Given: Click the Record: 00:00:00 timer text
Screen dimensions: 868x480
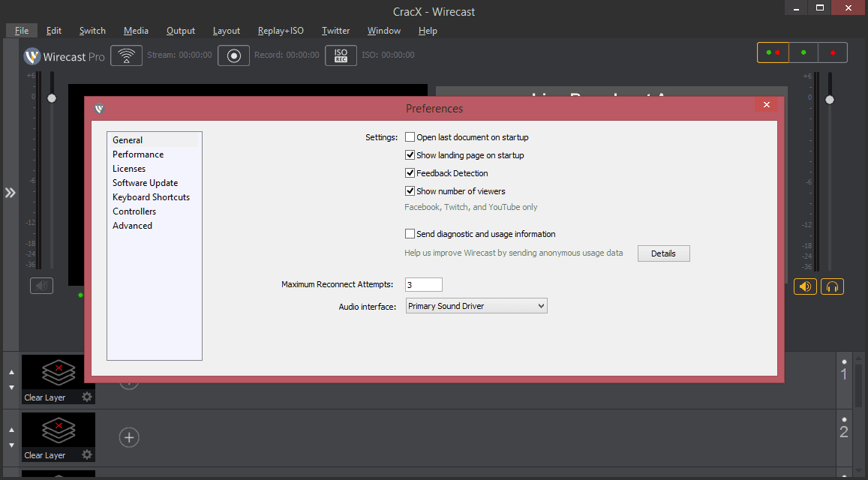Looking at the screenshot, I should coord(287,55).
